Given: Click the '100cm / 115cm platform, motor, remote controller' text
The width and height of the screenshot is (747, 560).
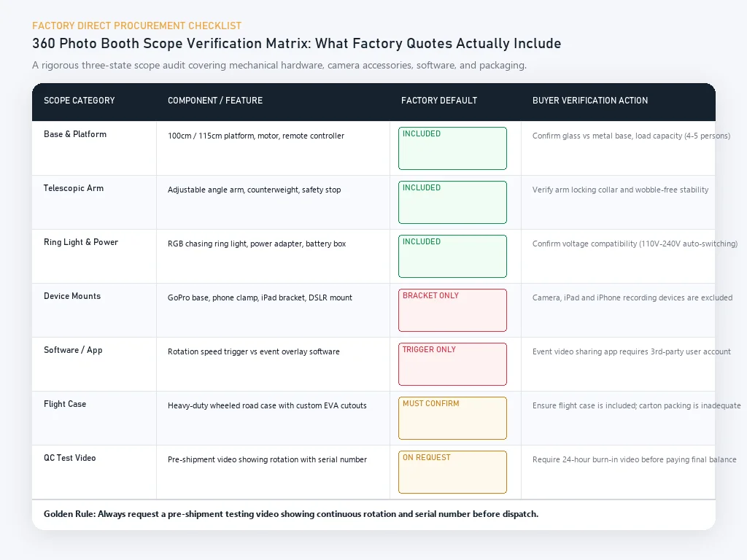Looking at the screenshot, I should (256, 136).
